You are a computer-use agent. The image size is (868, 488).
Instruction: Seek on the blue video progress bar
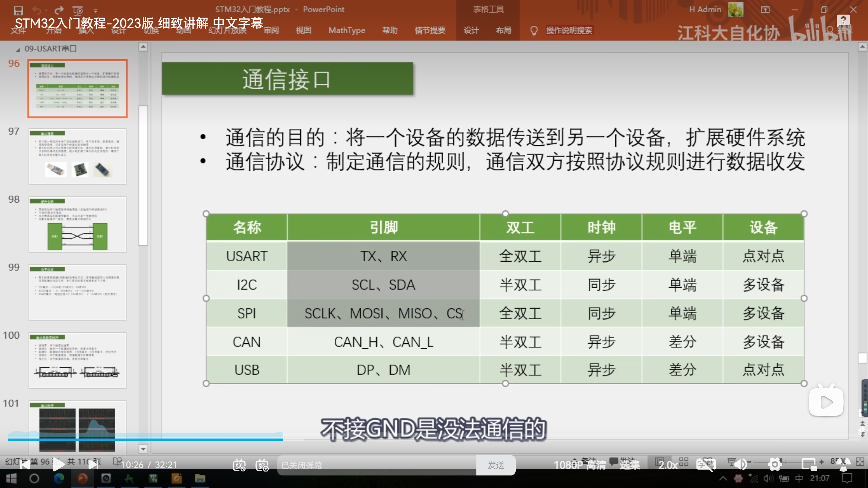pyautogui.click(x=145, y=440)
